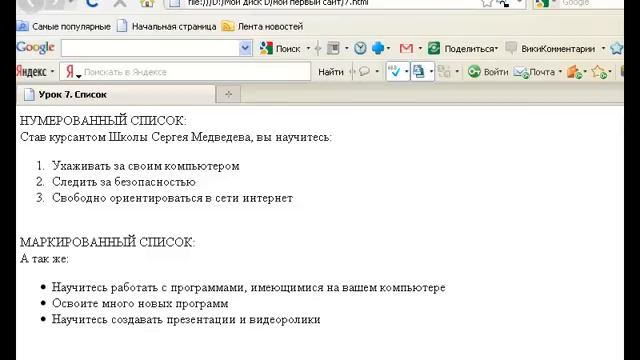Click the page translate icon in Yandex bar
Screen dimensions: 640x360
click(419, 72)
